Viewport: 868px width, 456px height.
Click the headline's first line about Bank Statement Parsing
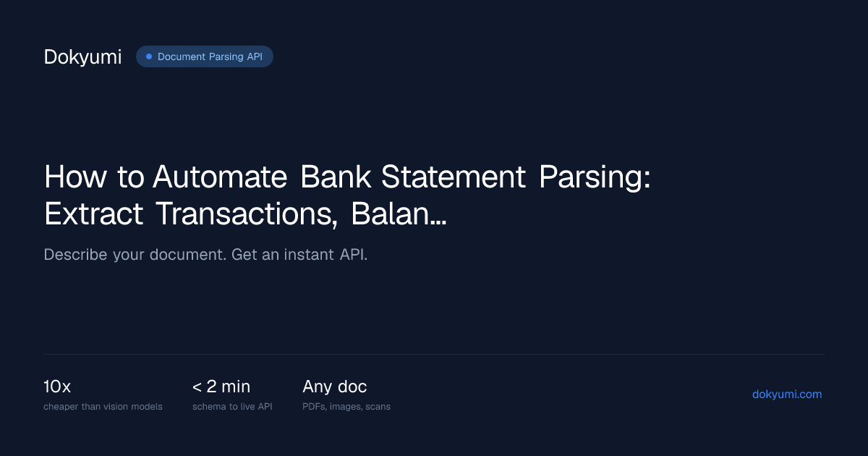click(x=347, y=177)
